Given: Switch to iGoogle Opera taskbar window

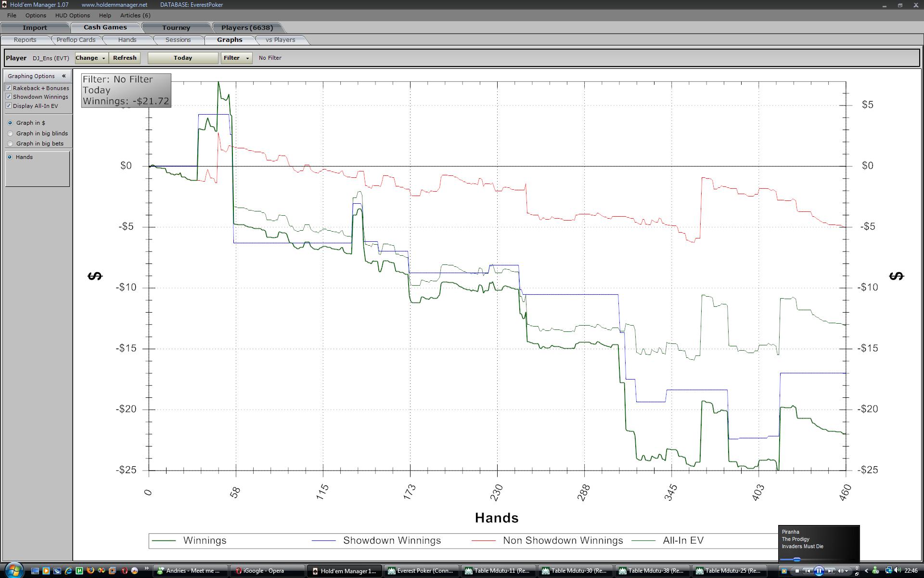Looking at the screenshot, I should click(x=267, y=571).
